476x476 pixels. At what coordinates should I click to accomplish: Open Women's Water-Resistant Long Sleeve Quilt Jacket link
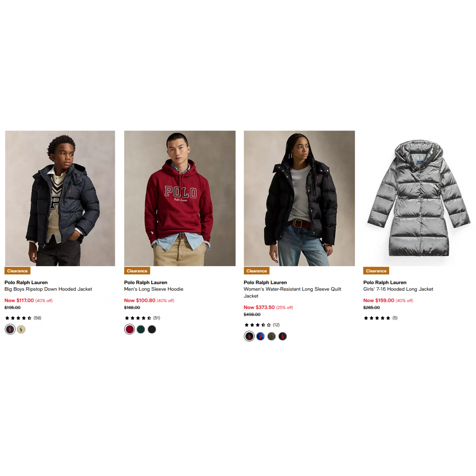tap(292, 293)
